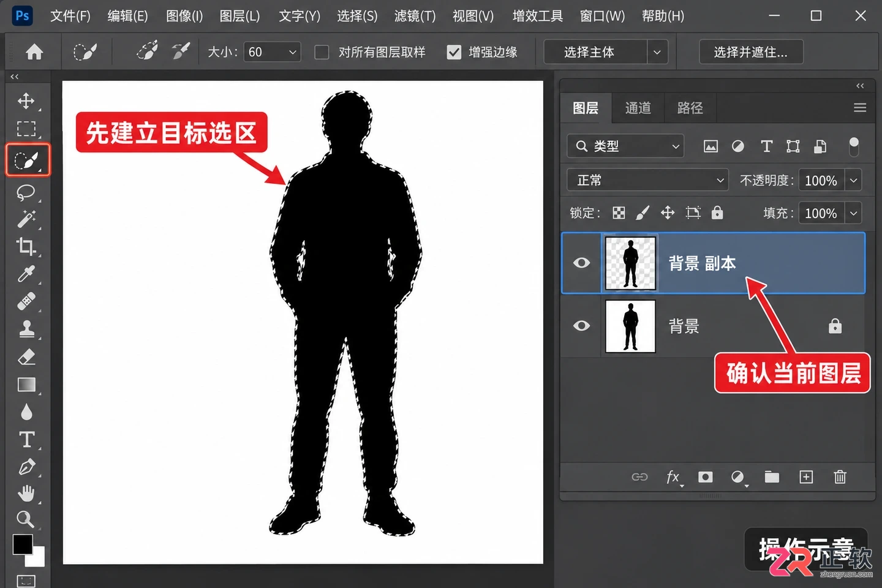Switch to the 通道 tab
The height and width of the screenshot is (588, 882).
coord(638,108)
